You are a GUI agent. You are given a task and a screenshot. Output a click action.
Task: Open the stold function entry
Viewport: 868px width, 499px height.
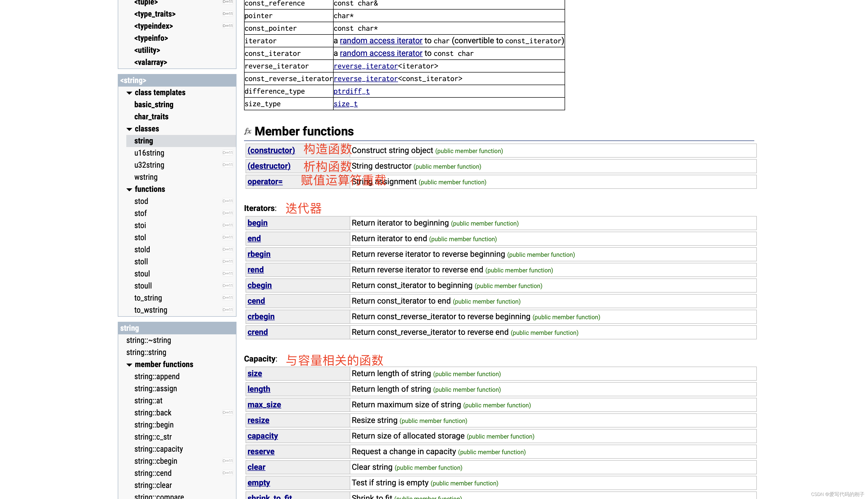[142, 250]
